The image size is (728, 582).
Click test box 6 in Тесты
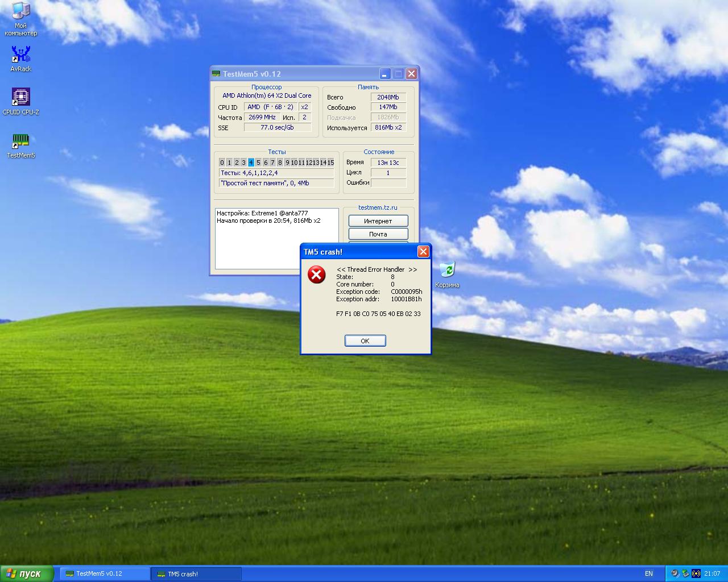[x=265, y=163]
